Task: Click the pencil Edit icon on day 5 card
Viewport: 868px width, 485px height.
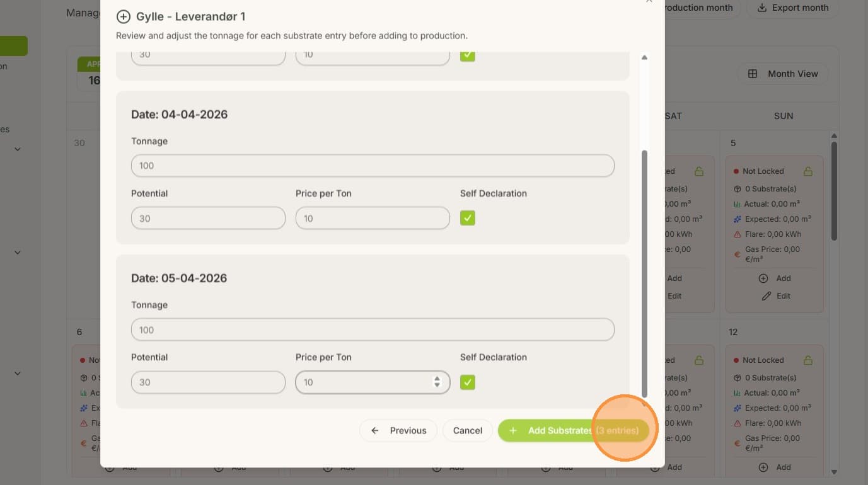Action: (x=767, y=296)
